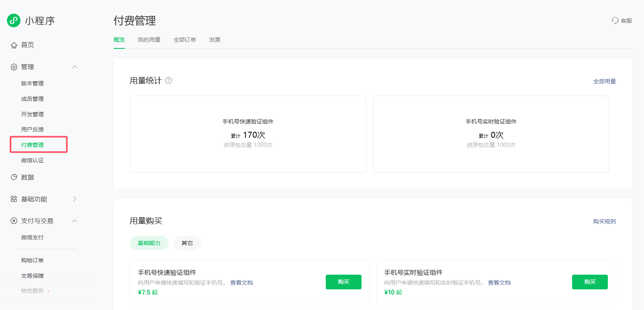Switch to the 概览 tab
The height and width of the screenshot is (310, 644).
pos(119,40)
